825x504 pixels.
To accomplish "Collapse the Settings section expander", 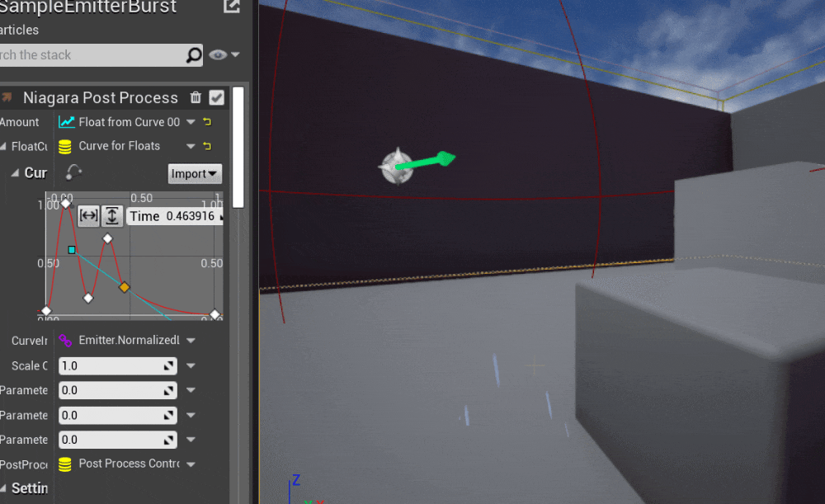I will (x=3, y=488).
